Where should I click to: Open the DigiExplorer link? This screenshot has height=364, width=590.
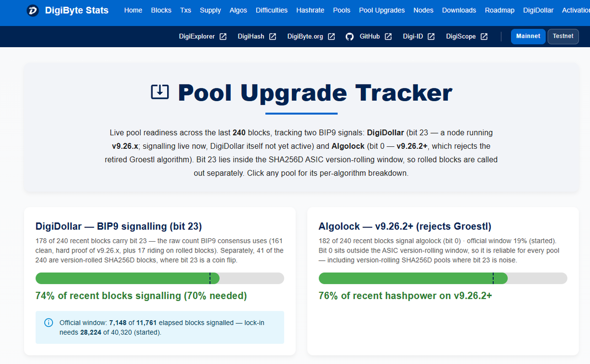(x=197, y=36)
